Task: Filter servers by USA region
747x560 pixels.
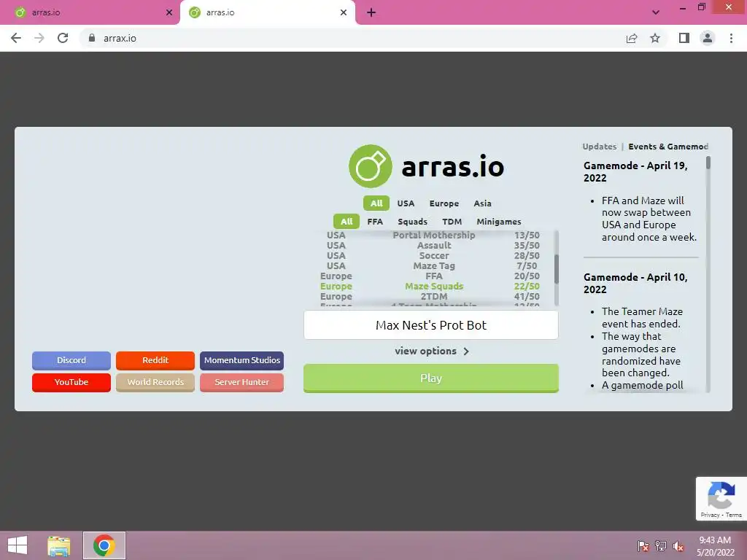Action: tap(406, 203)
